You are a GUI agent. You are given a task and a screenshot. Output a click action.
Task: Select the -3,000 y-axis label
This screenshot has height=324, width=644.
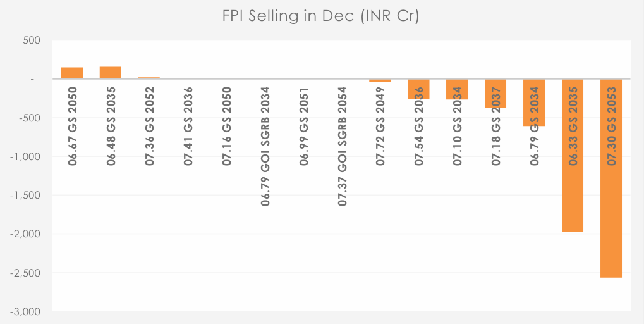click(x=27, y=312)
